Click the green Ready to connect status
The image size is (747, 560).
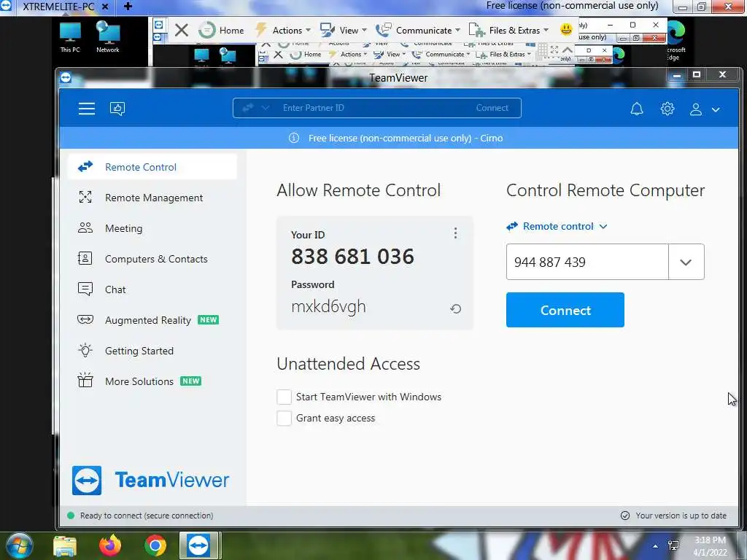coord(141,516)
